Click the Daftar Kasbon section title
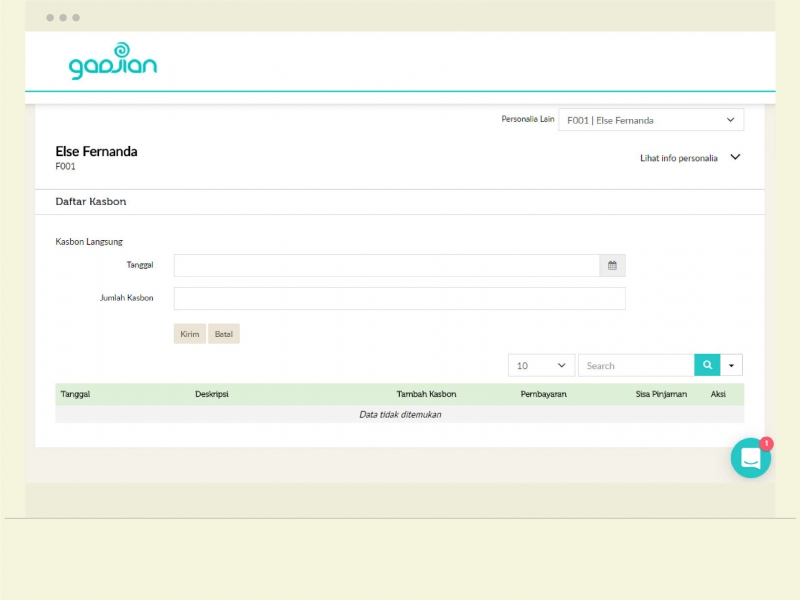The image size is (800, 600). pyautogui.click(x=91, y=202)
